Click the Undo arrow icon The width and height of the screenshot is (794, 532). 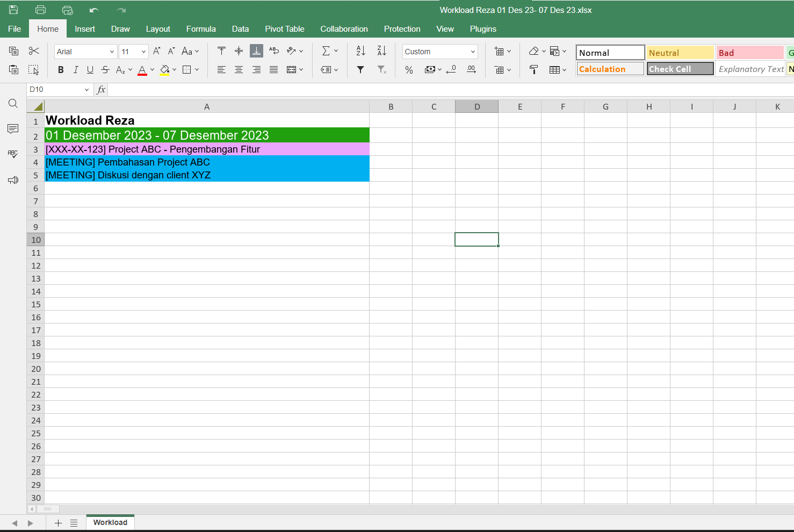[x=94, y=10]
